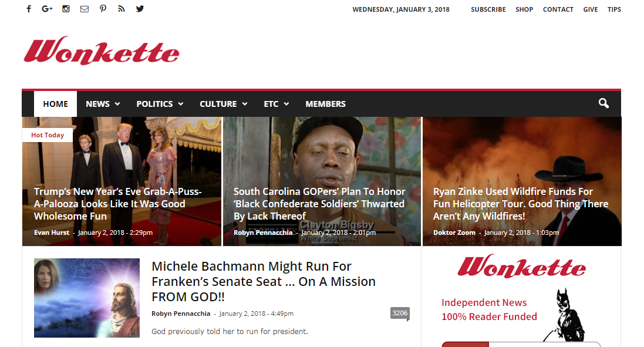Open the Instagram icon link
This screenshot has height=347, width=644.
pos(66,9)
